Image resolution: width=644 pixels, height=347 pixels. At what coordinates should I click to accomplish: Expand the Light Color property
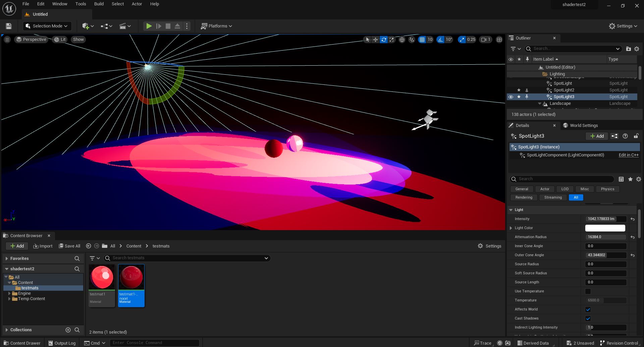pyautogui.click(x=511, y=228)
